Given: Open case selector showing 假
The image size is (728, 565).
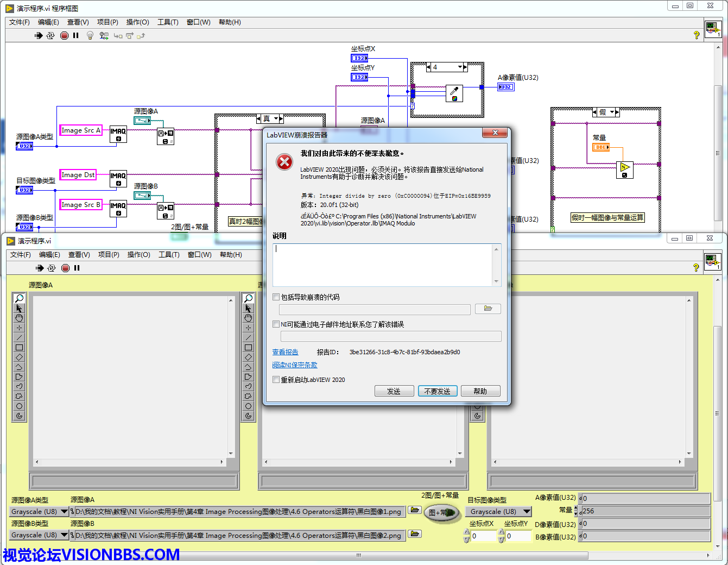Looking at the screenshot, I should (605, 112).
